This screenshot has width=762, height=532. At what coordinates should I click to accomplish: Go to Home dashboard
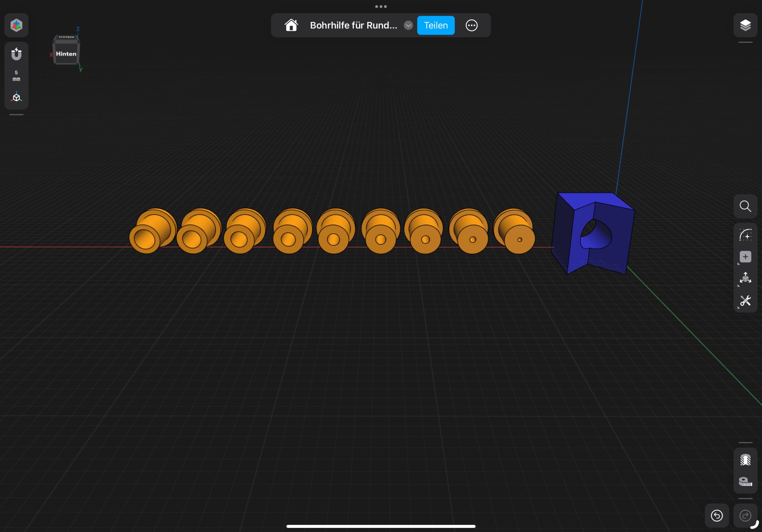(291, 25)
